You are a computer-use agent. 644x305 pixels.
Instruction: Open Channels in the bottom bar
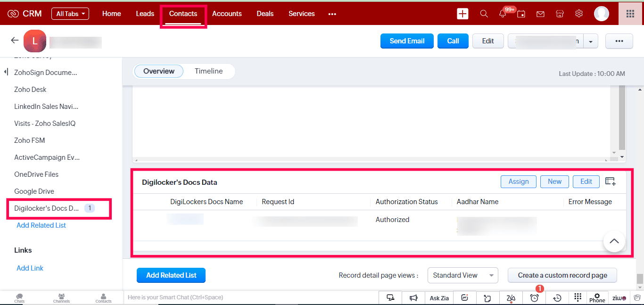61,298
